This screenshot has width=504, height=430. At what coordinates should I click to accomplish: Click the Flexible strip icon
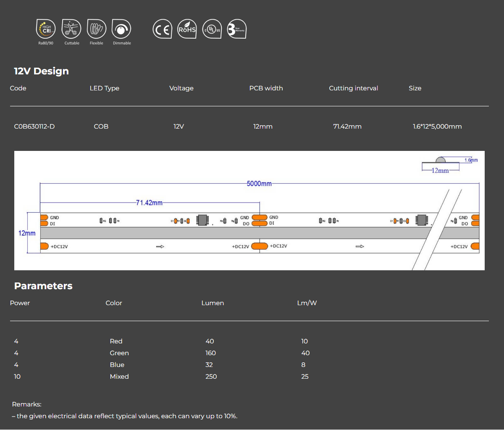point(97,29)
